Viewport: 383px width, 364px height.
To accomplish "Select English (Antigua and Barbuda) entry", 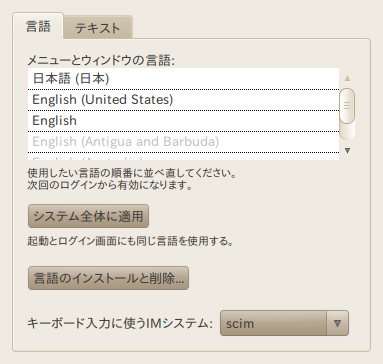I will [183, 142].
